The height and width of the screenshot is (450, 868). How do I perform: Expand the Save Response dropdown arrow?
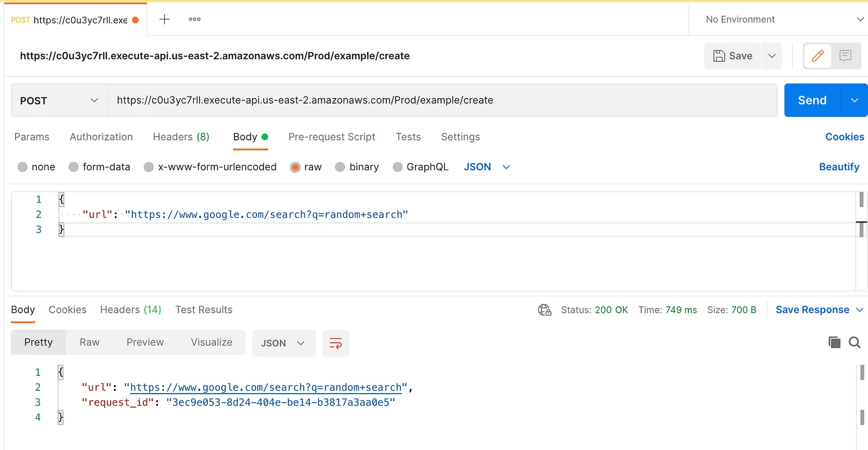(859, 310)
